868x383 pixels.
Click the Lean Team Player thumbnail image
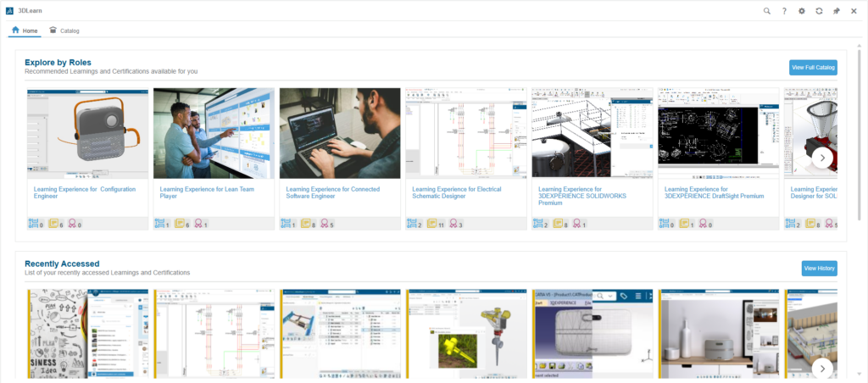pyautogui.click(x=214, y=133)
